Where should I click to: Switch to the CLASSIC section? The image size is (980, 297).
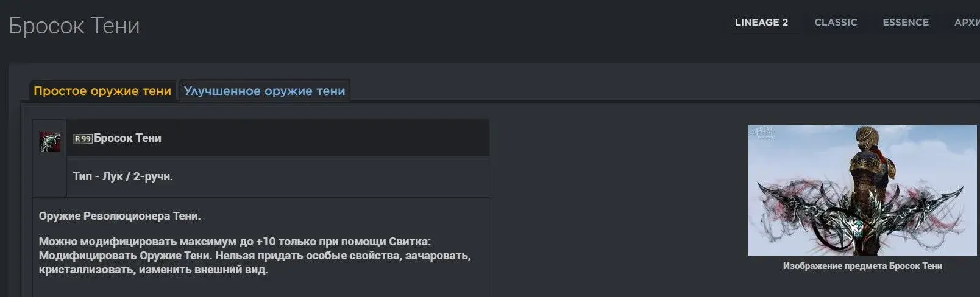pyautogui.click(x=836, y=23)
